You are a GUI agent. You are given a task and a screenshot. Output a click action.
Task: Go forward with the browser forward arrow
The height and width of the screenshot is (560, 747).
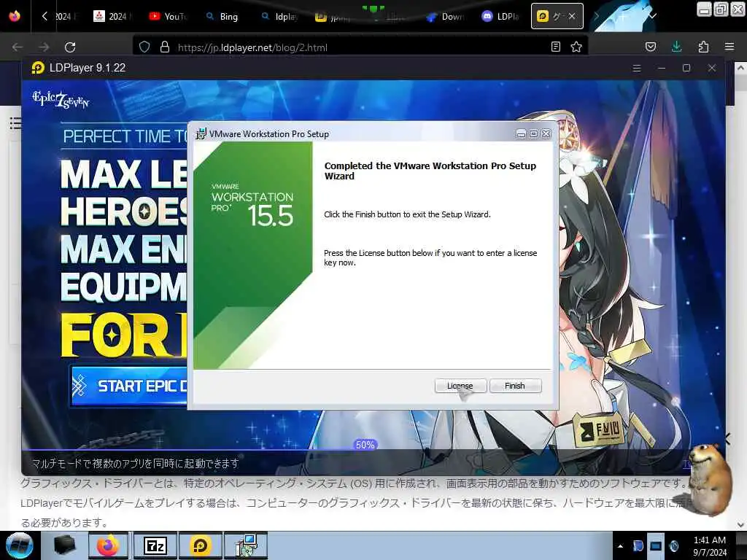(44, 47)
